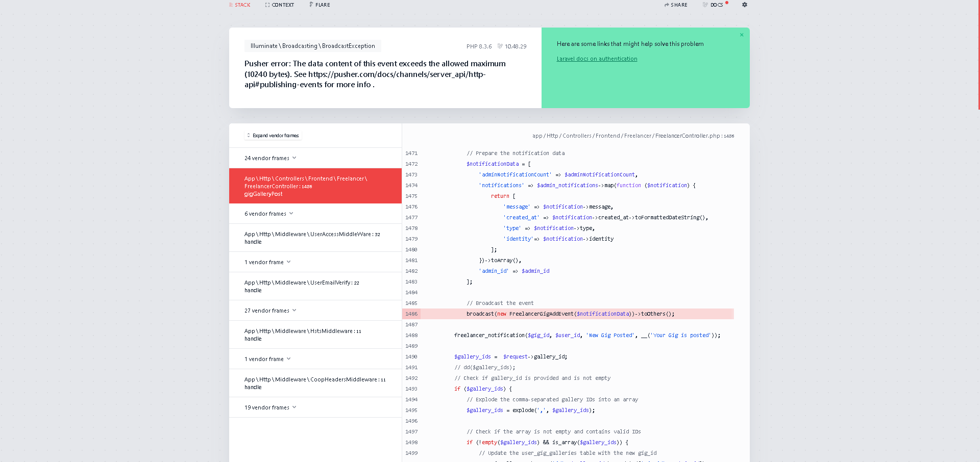Click Expand vendor frames button
This screenshot has height=462, width=980.
(x=273, y=136)
